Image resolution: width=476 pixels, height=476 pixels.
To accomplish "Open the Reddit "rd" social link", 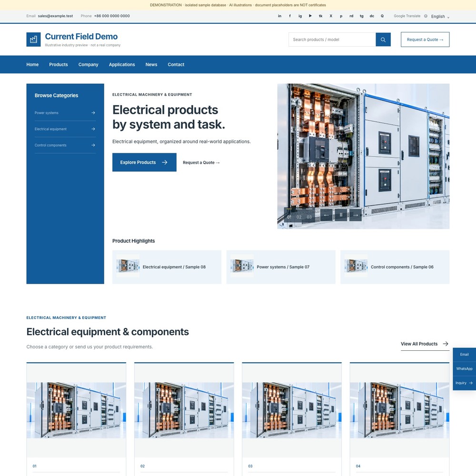I will (x=351, y=16).
